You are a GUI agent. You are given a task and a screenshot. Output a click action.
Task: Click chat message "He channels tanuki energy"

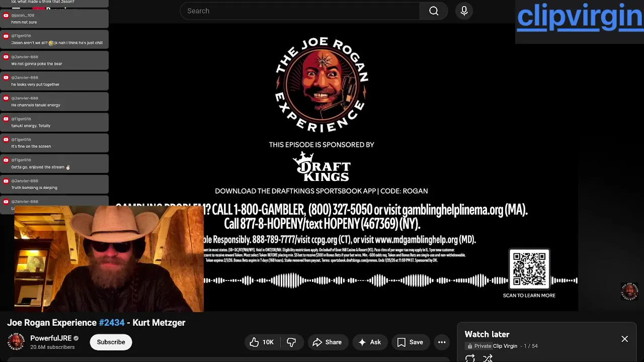tap(36, 105)
